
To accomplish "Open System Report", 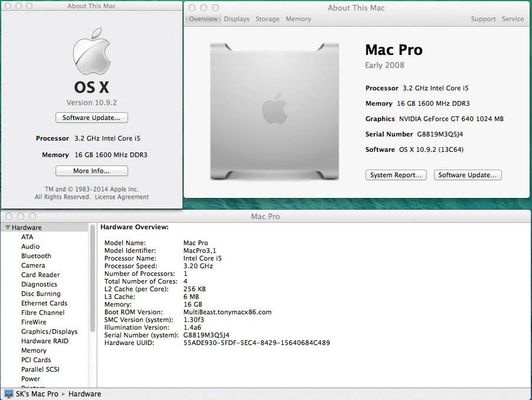I will 396,175.
